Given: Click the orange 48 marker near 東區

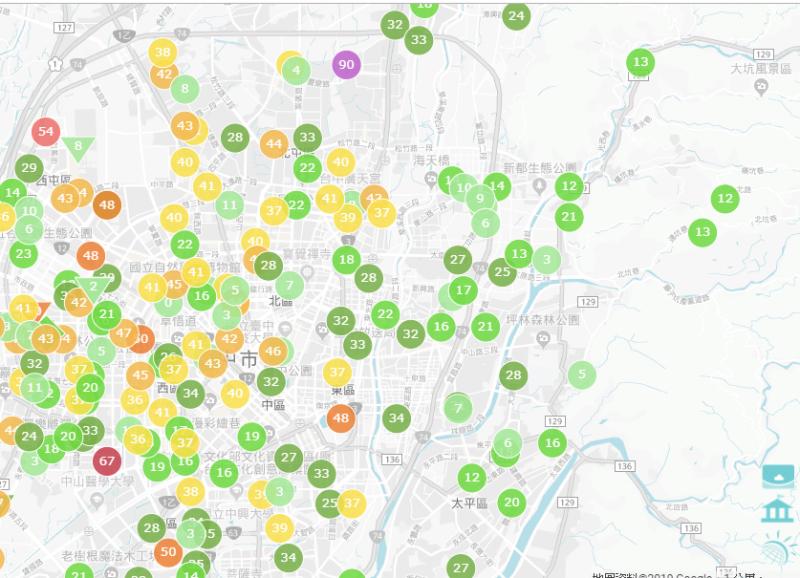Looking at the screenshot, I should coord(341,418).
